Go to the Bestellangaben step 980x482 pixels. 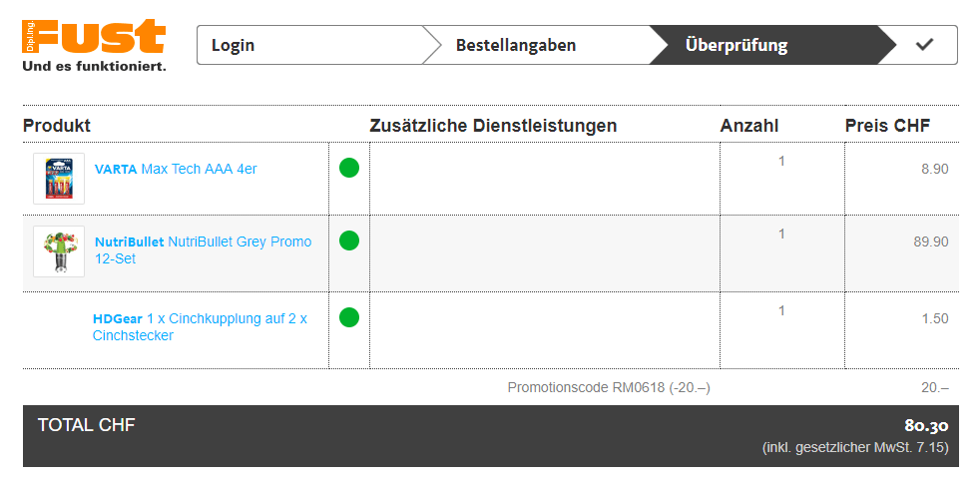(x=516, y=45)
